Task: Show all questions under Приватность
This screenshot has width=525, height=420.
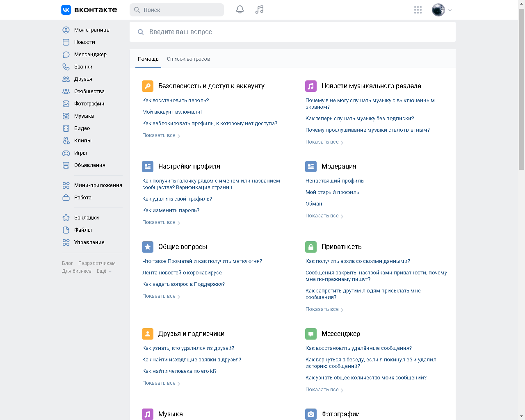Action: (x=324, y=309)
